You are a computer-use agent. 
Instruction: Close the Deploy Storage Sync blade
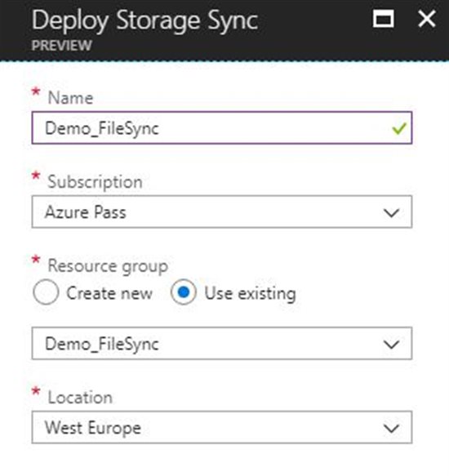(427, 19)
